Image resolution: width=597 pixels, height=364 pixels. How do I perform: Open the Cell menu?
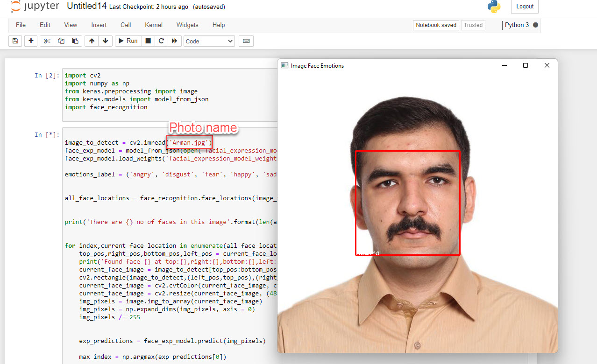click(125, 25)
